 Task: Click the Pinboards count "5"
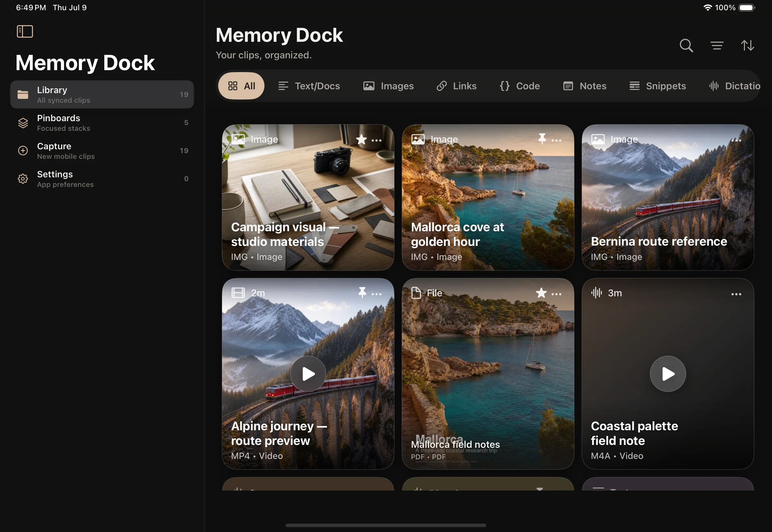tap(186, 123)
